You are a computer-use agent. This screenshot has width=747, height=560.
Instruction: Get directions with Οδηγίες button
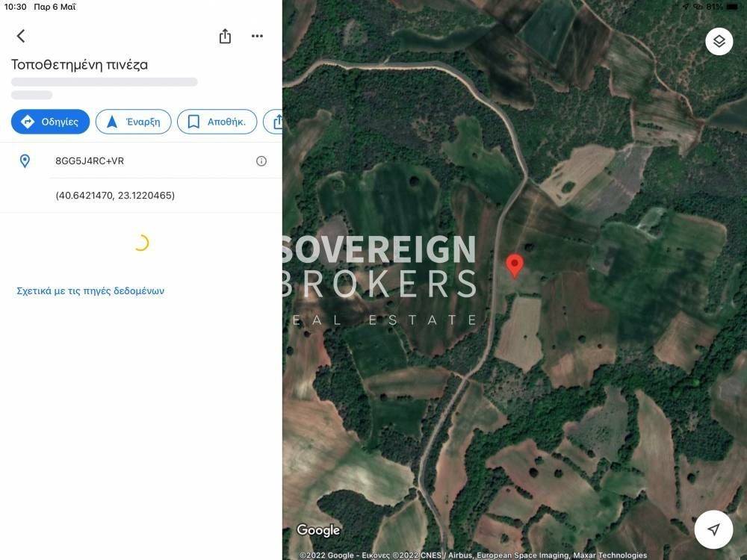(x=51, y=122)
